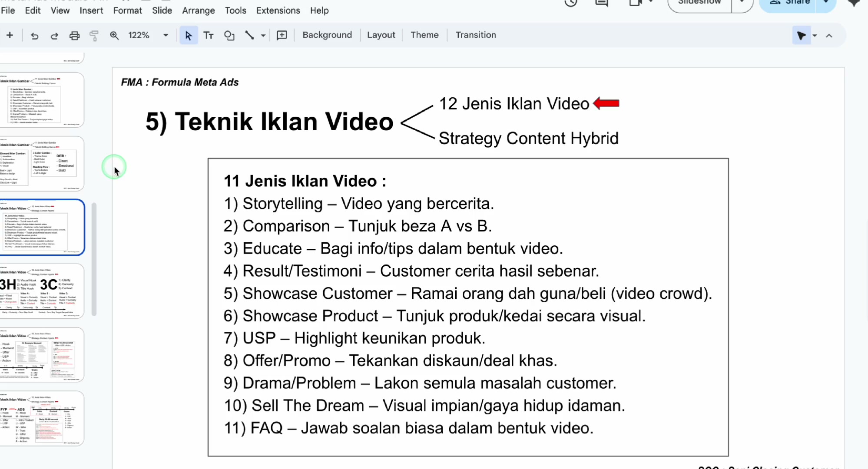
Task: Click the Share button
Action: point(788,3)
